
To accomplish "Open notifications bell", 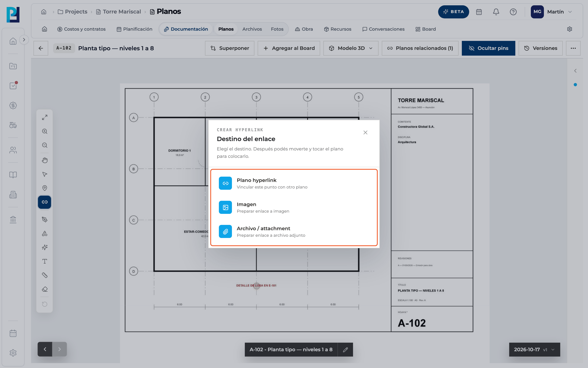I will click(x=496, y=12).
